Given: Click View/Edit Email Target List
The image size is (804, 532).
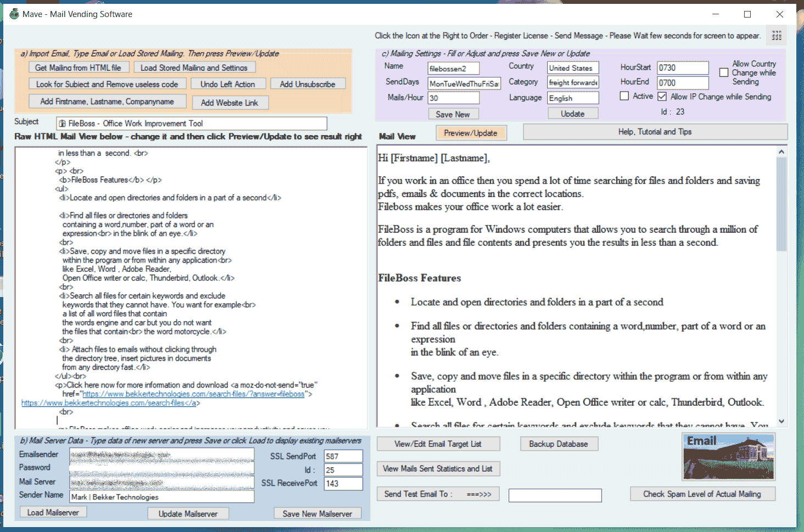Looking at the screenshot, I should pyautogui.click(x=438, y=444).
